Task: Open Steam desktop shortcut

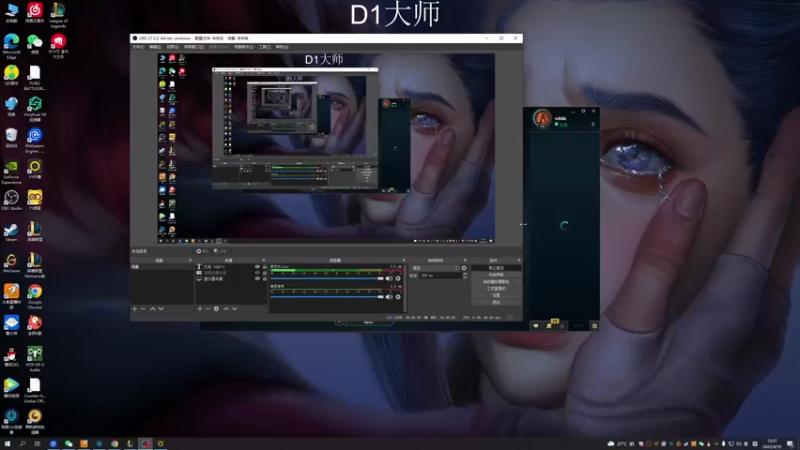Action: pos(11,232)
